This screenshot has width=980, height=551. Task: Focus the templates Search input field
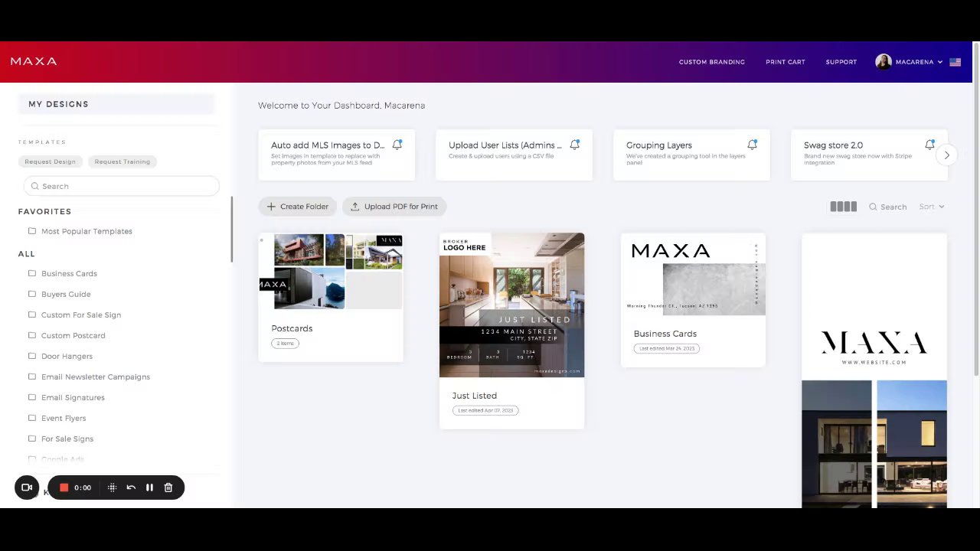click(x=122, y=186)
